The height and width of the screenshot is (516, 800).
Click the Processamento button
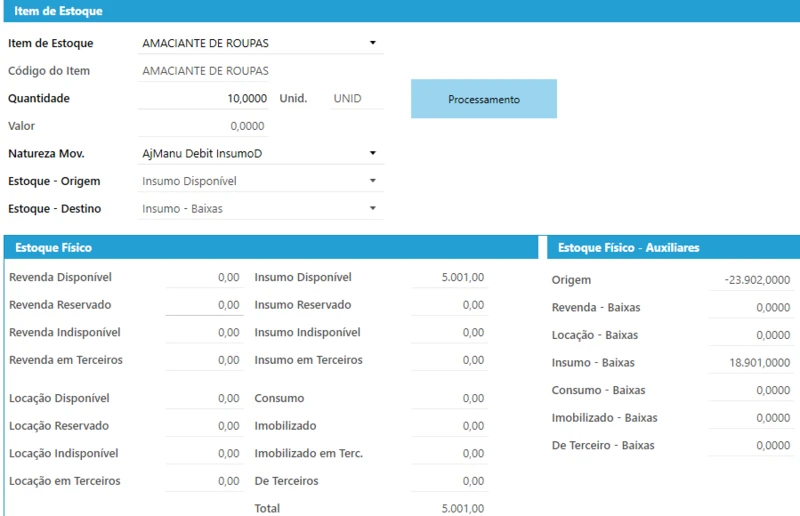click(x=484, y=99)
